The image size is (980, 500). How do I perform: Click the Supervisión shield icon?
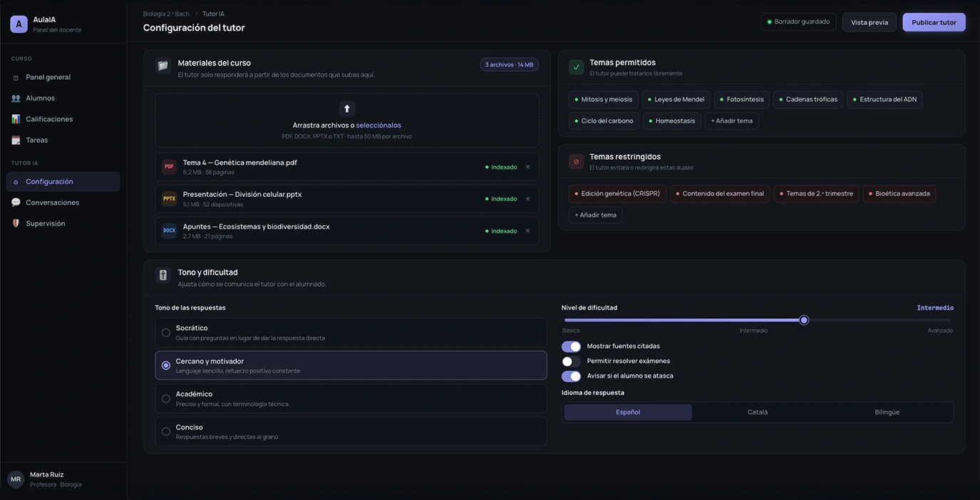(16, 223)
